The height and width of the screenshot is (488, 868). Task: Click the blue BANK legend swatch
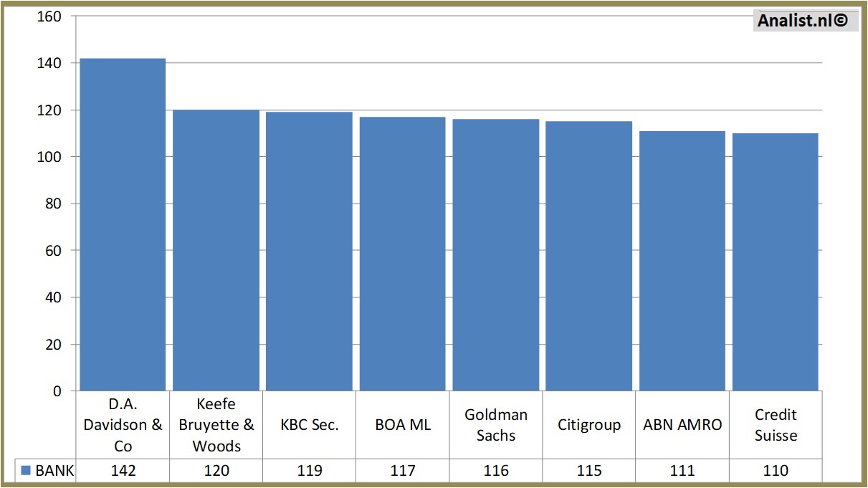[x=26, y=471]
